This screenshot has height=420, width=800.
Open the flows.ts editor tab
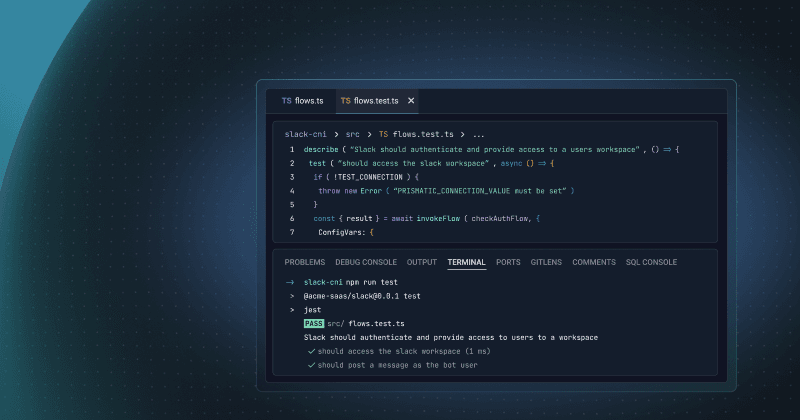(302, 101)
